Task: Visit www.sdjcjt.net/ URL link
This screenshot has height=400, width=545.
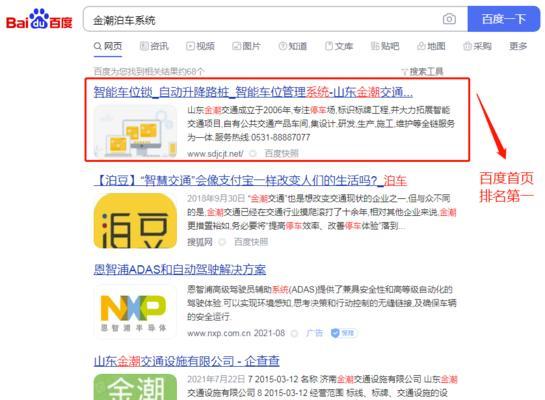Action: pos(215,154)
